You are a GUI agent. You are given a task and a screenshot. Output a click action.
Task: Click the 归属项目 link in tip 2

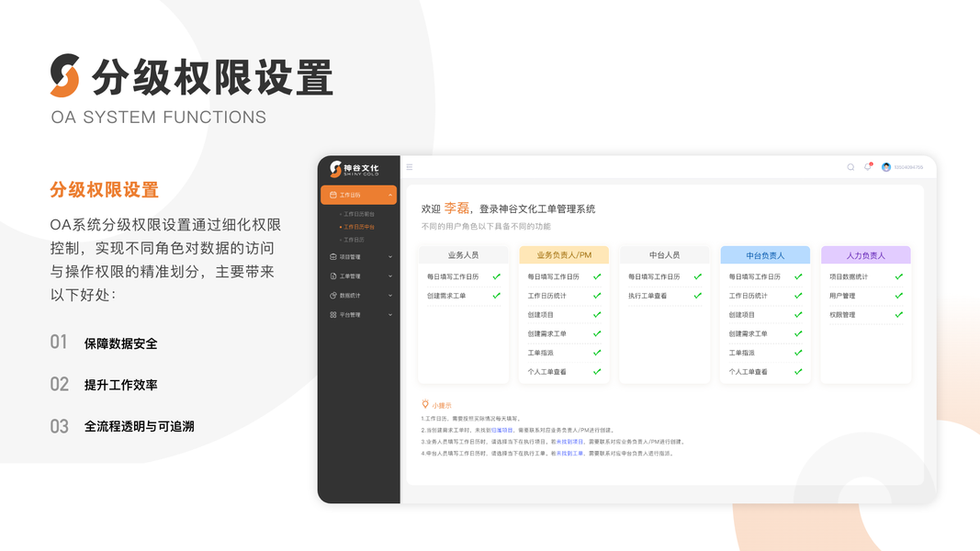click(x=501, y=431)
